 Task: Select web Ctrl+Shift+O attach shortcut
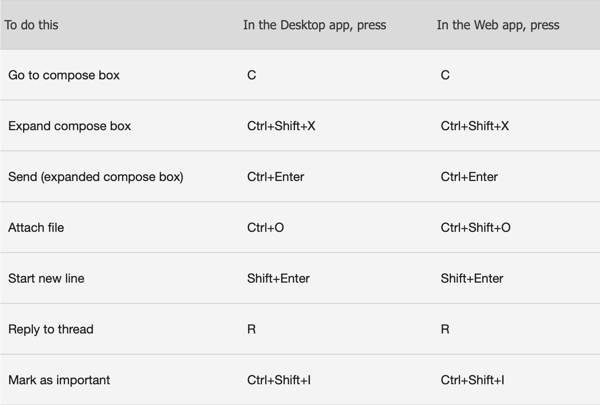(476, 228)
